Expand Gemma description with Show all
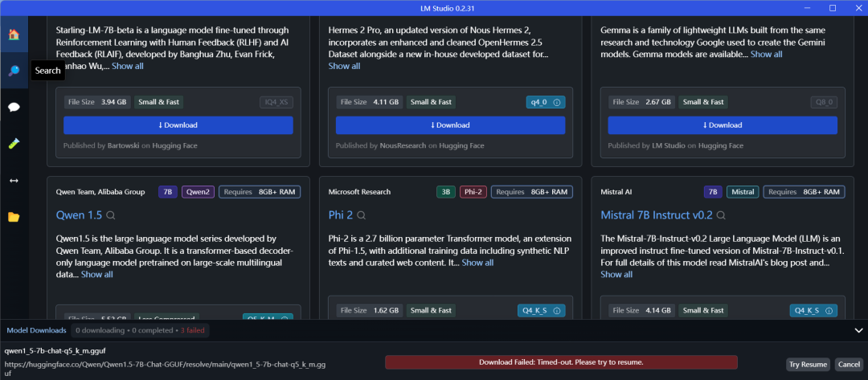The image size is (868, 380). coord(766,54)
